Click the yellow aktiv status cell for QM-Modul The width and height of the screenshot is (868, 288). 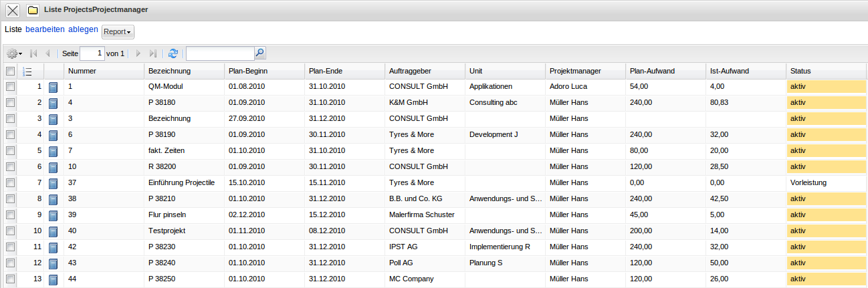coord(827,87)
